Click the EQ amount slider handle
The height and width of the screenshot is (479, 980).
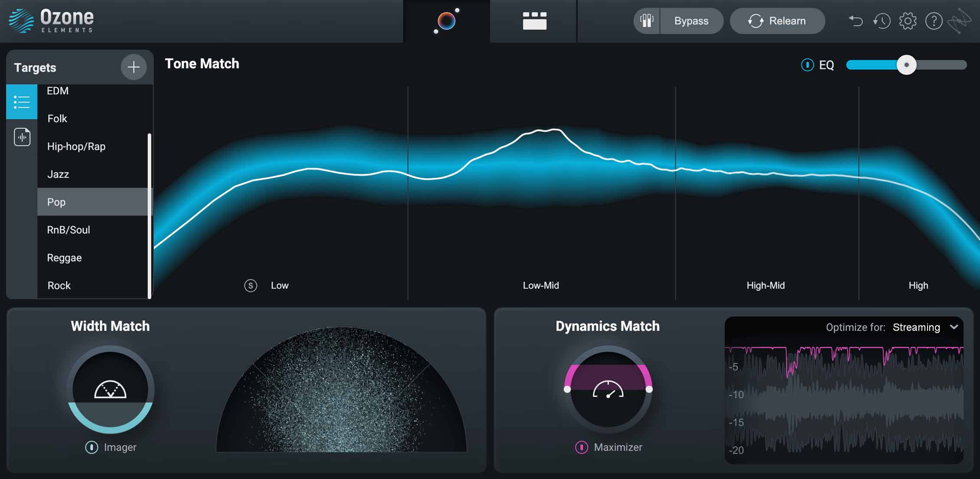(906, 65)
